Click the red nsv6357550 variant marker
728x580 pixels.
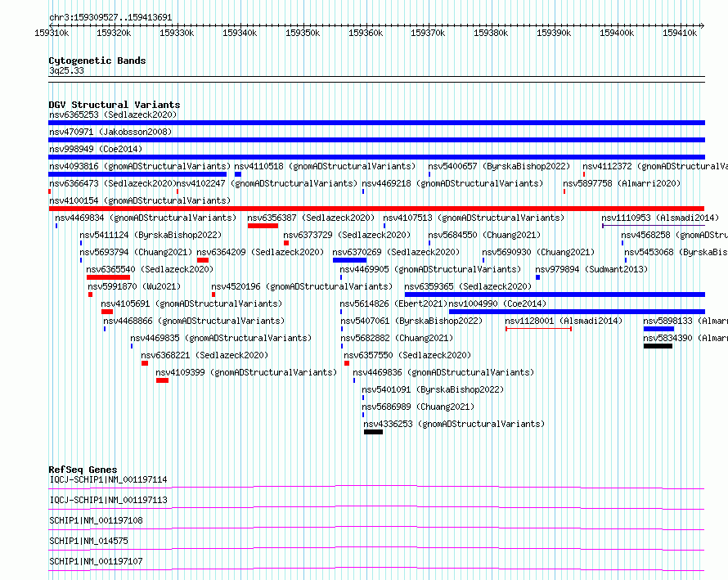click(x=347, y=363)
